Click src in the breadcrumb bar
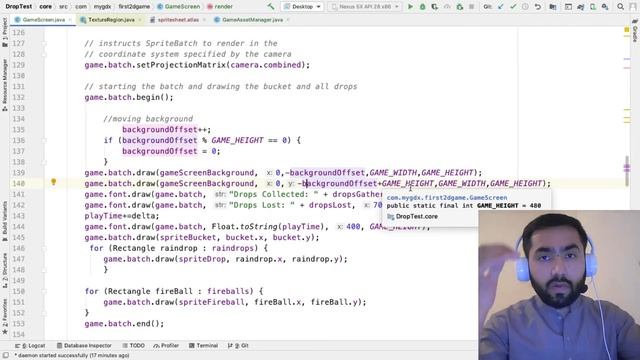This screenshot has height=360, width=640. point(63,7)
